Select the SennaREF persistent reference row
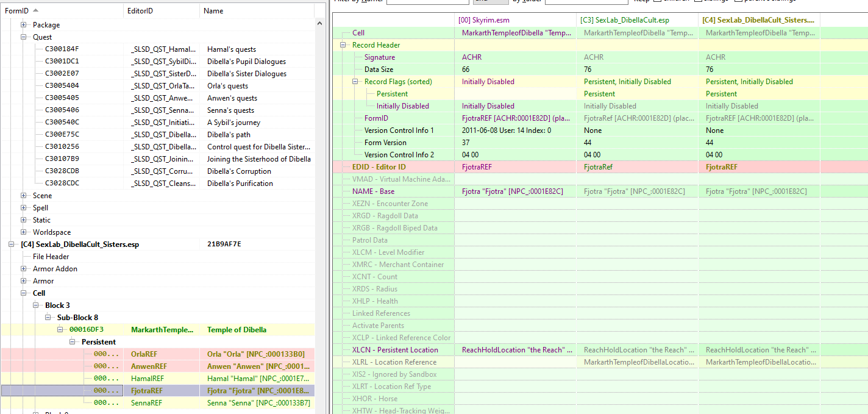This screenshot has height=414, width=868. pos(157,403)
